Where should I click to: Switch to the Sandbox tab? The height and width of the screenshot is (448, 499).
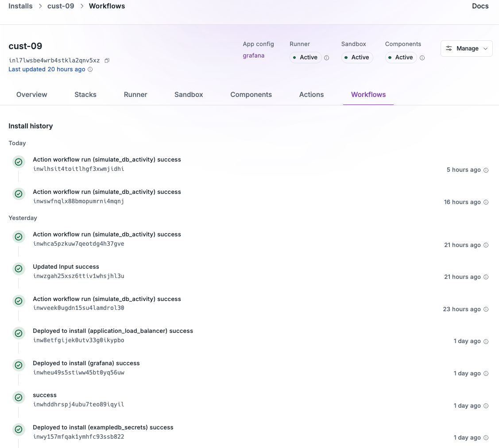coord(188,94)
